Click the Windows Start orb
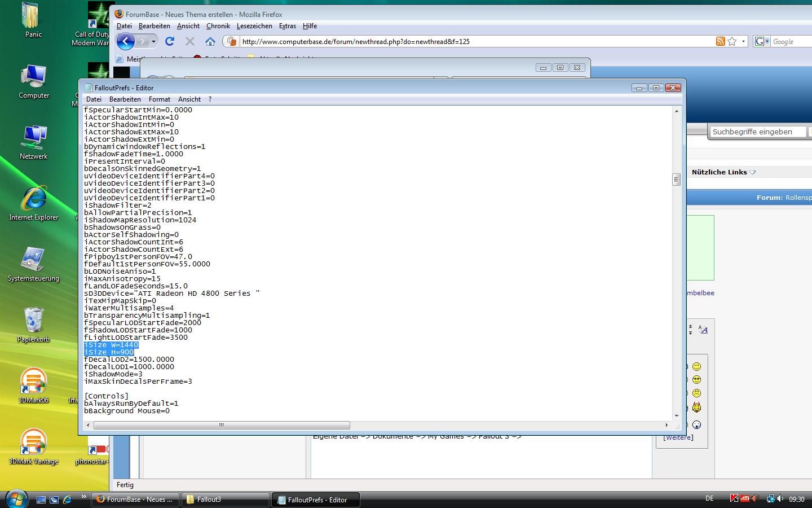 (x=16, y=499)
